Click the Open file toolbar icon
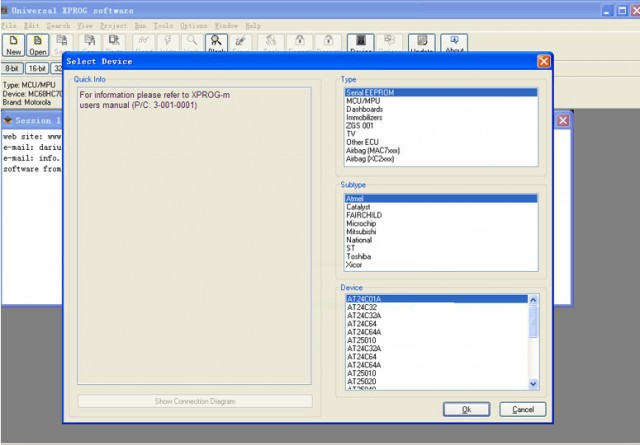 38,45
